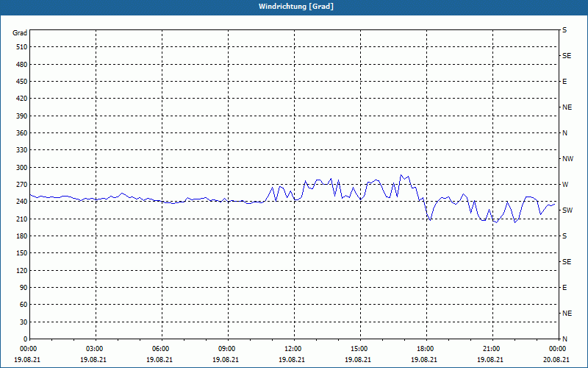588x368 pixels.
Task: Pick the lower NE compass label
Action: pyautogui.click(x=567, y=314)
